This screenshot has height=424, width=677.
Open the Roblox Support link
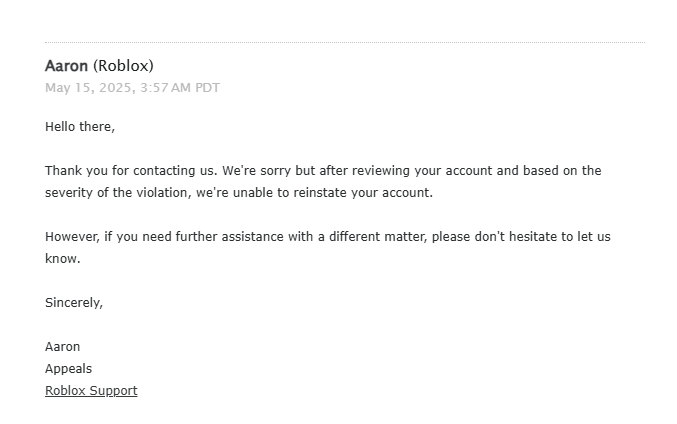point(91,391)
